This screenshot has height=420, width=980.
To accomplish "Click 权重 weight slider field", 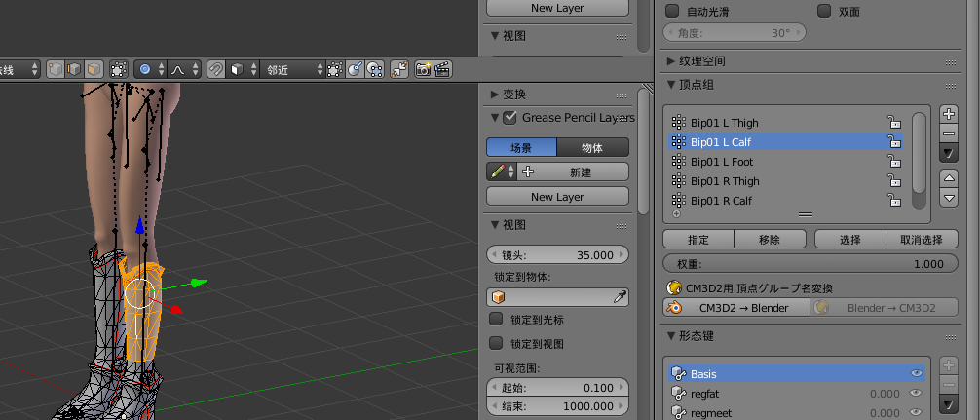I will click(x=810, y=264).
